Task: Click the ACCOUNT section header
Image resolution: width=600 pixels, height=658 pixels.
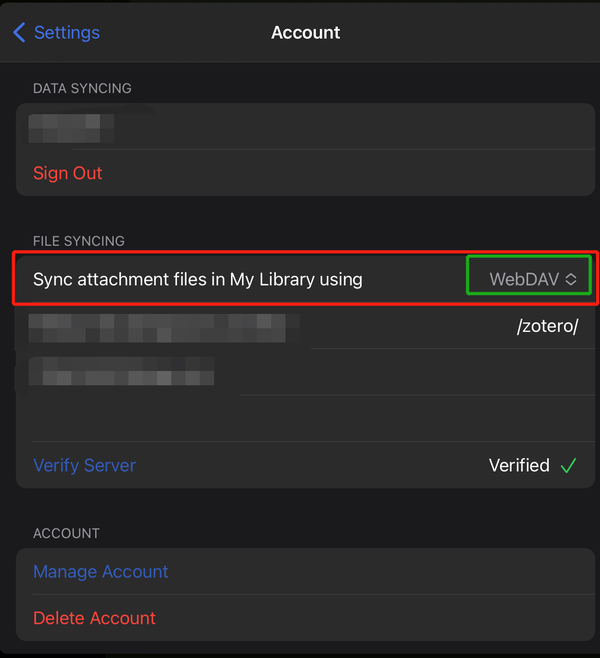Action: pyautogui.click(x=66, y=533)
